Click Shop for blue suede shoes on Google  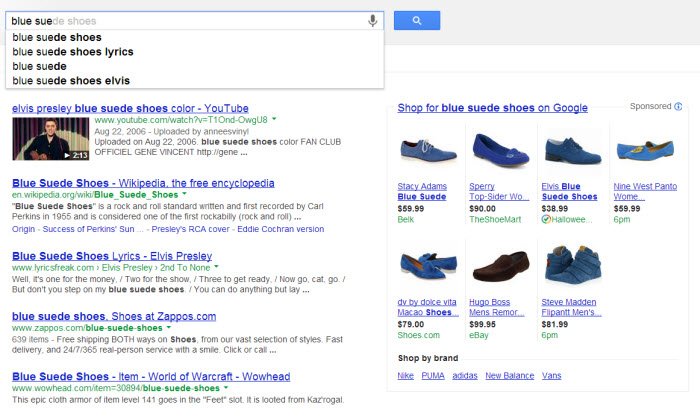point(492,108)
